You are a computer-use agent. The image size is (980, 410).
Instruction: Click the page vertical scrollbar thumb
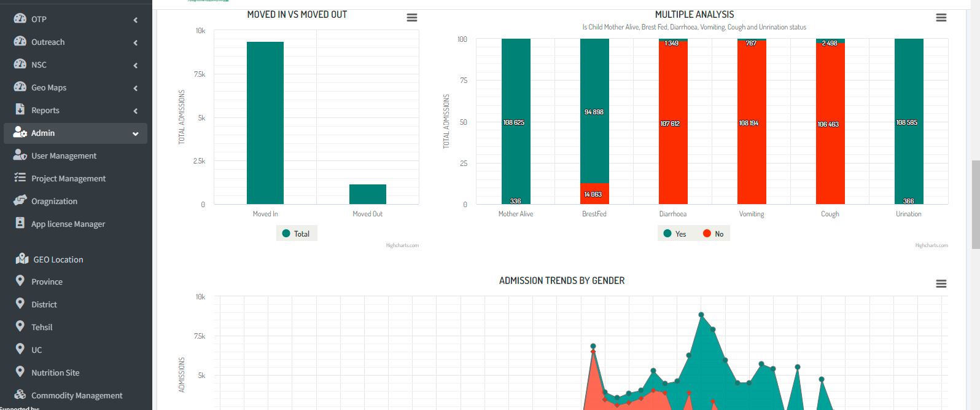click(x=975, y=204)
